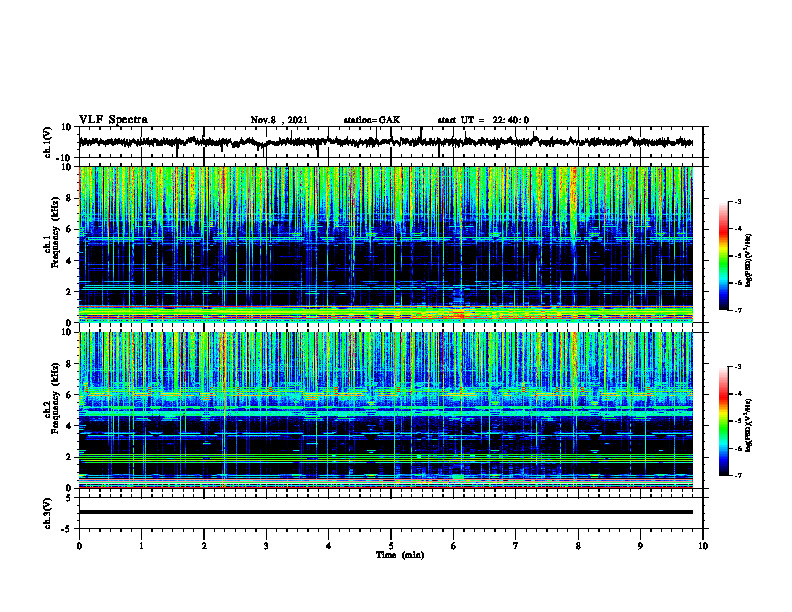Click time axis tick label "3"
The image size is (792, 612).
[266, 546]
